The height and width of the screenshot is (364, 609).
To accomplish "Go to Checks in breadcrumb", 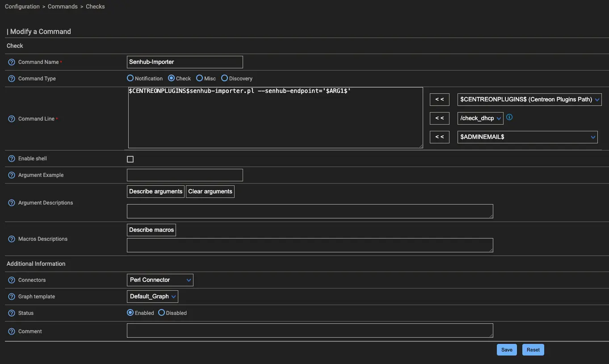I will pyautogui.click(x=95, y=7).
